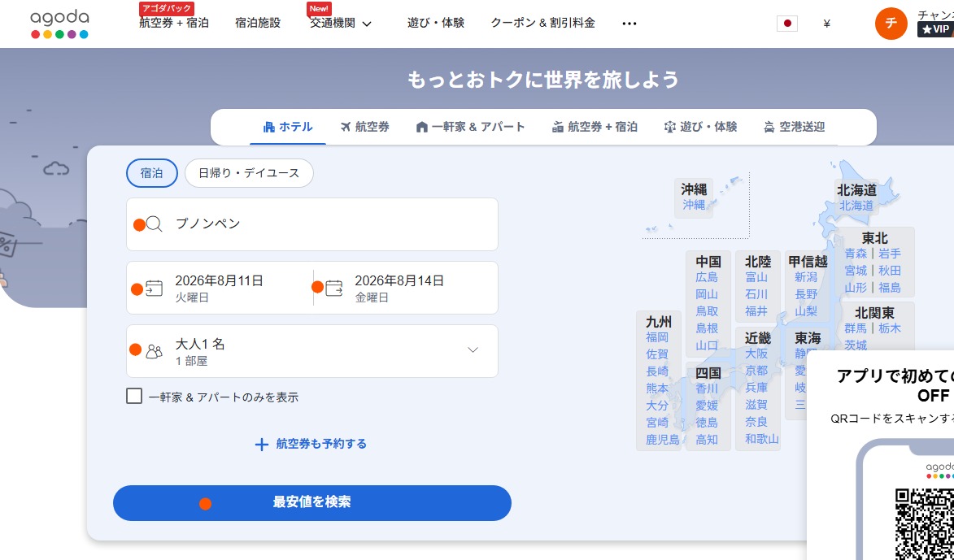Choose 新潟 in the 甲信越 region
954x560 pixels.
click(806, 277)
